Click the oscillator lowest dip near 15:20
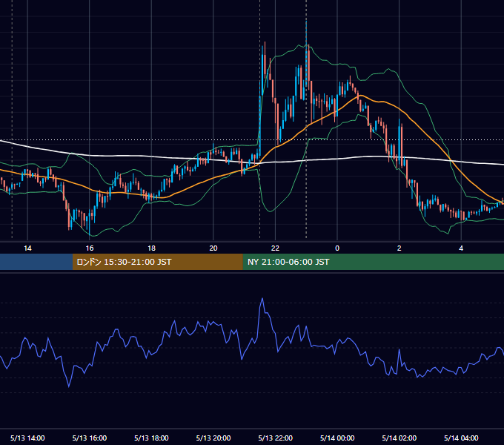This screenshot has height=445, width=504. [x=69, y=386]
